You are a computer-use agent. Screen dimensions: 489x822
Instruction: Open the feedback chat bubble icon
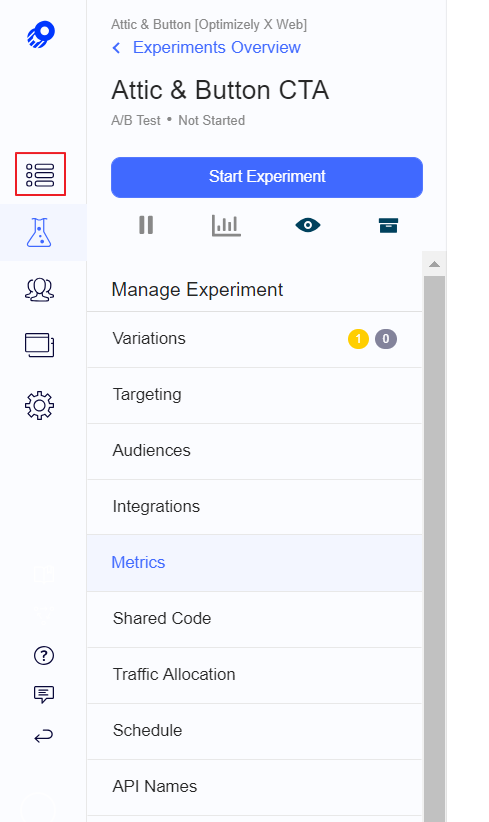click(x=44, y=695)
